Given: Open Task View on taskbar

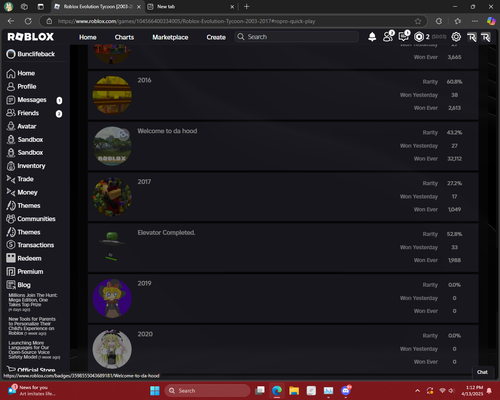Looking at the screenshot, I should coord(259,390).
